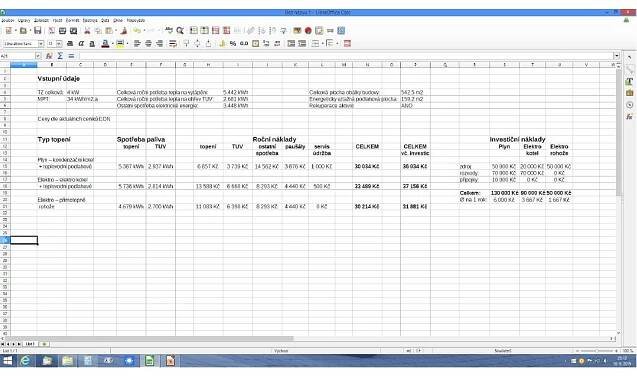
Task: Select center horizontal alignment icon
Action: [148, 43]
